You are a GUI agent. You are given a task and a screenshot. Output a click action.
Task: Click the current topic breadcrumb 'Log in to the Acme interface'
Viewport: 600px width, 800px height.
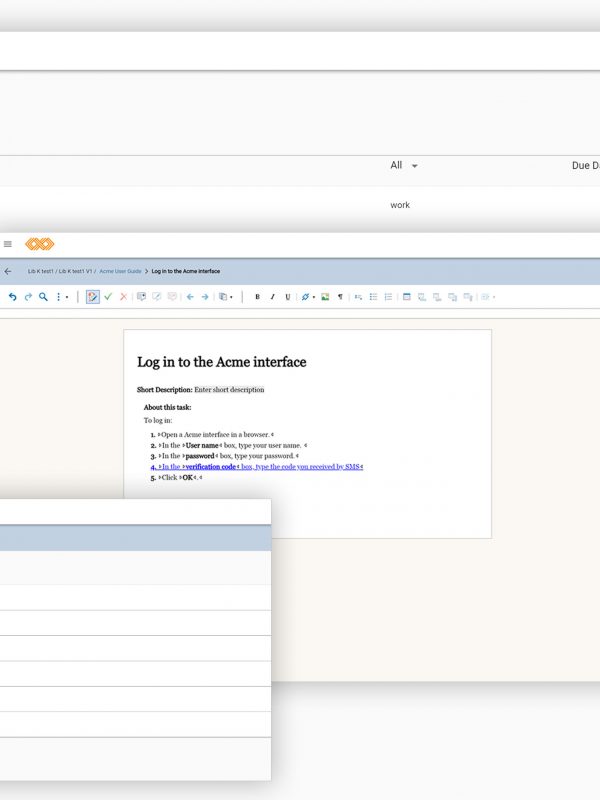(x=186, y=271)
